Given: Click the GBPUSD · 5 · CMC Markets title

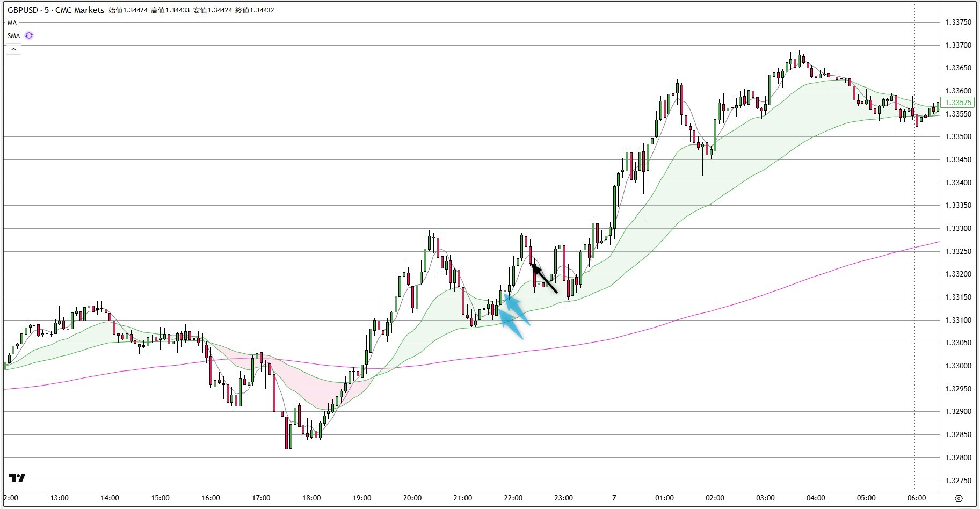Looking at the screenshot, I should [56, 10].
